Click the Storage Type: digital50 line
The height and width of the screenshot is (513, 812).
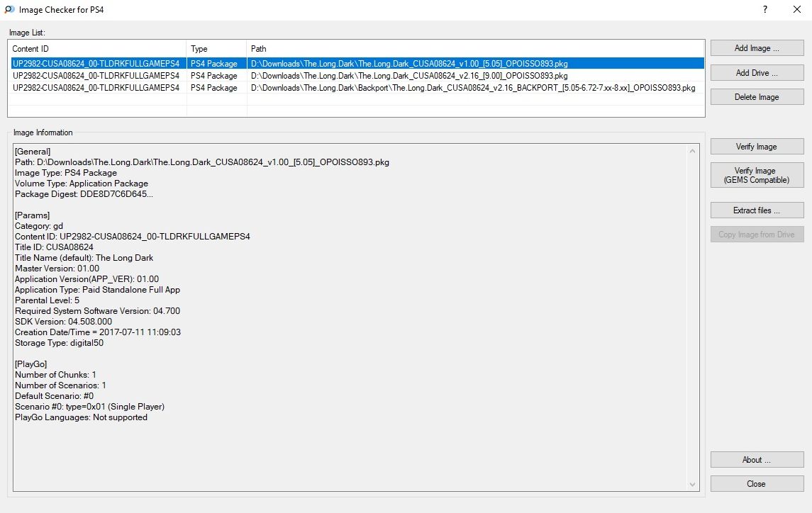pos(59,343)
